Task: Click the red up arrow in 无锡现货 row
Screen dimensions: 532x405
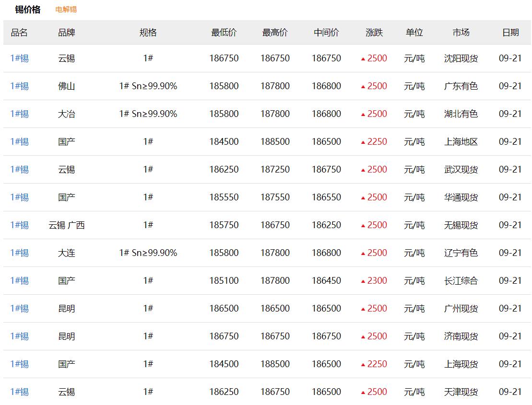Action: pyautogui.click(x=363, y=226)
